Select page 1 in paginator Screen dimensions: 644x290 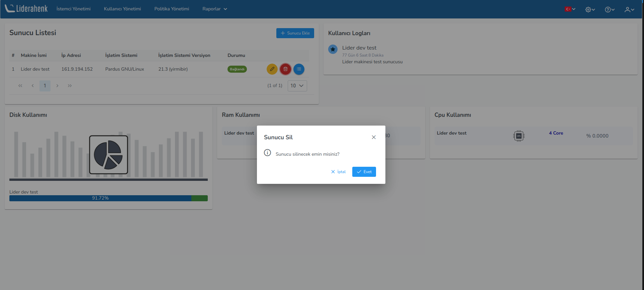45,86
